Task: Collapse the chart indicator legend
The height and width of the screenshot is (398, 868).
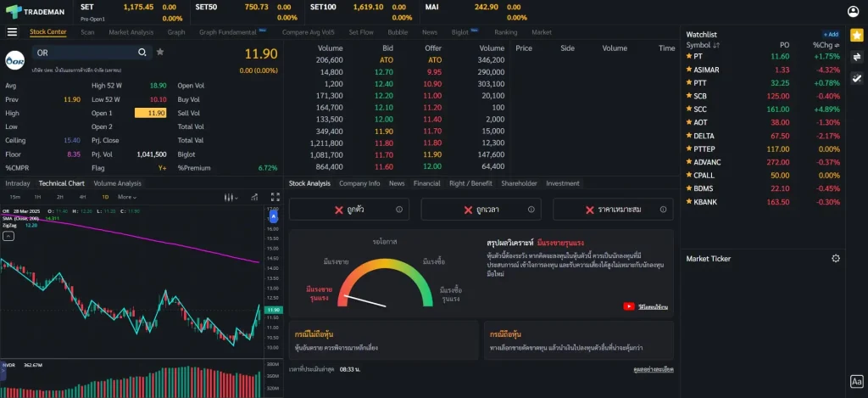Action: (x=8, y=236)
